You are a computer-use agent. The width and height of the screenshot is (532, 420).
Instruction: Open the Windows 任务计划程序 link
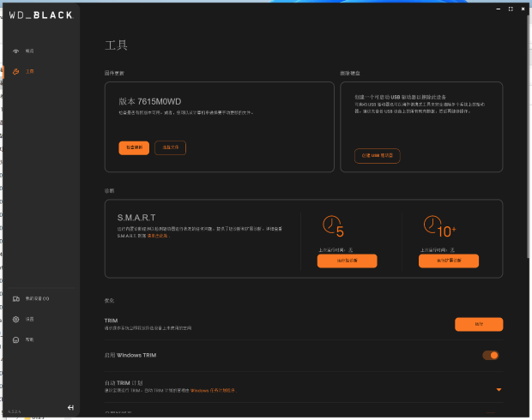pos(213,391)
